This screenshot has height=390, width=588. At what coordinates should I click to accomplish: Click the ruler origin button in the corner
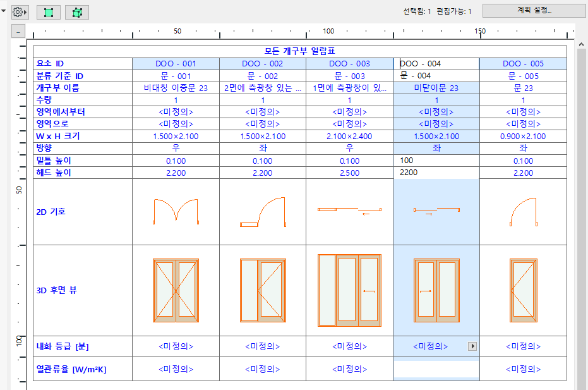18,30
